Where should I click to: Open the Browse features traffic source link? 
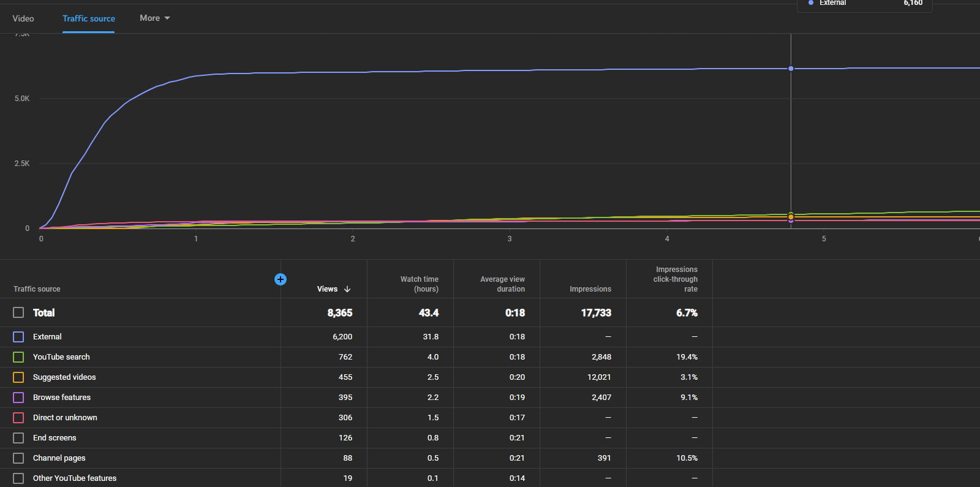point(62,398)
